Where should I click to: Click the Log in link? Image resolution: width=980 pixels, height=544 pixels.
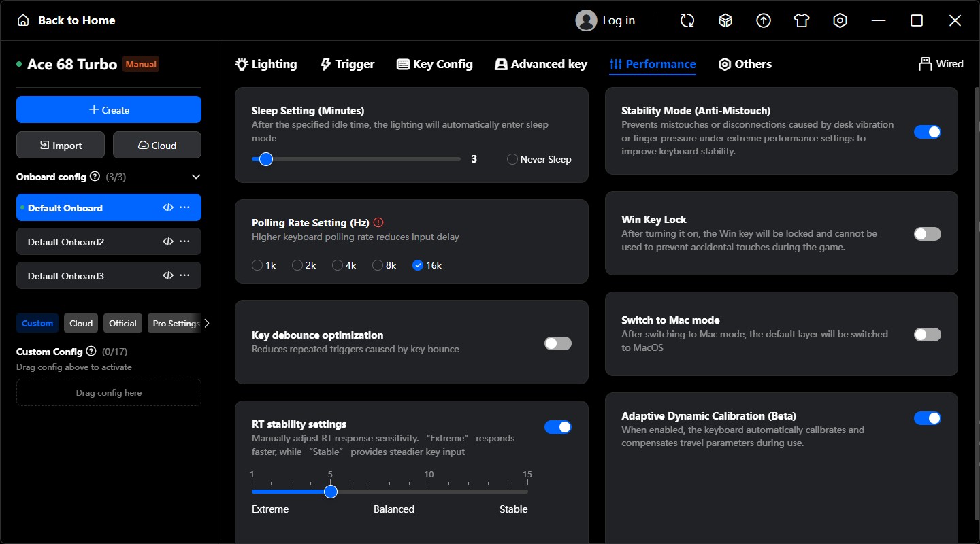[619, 20]
